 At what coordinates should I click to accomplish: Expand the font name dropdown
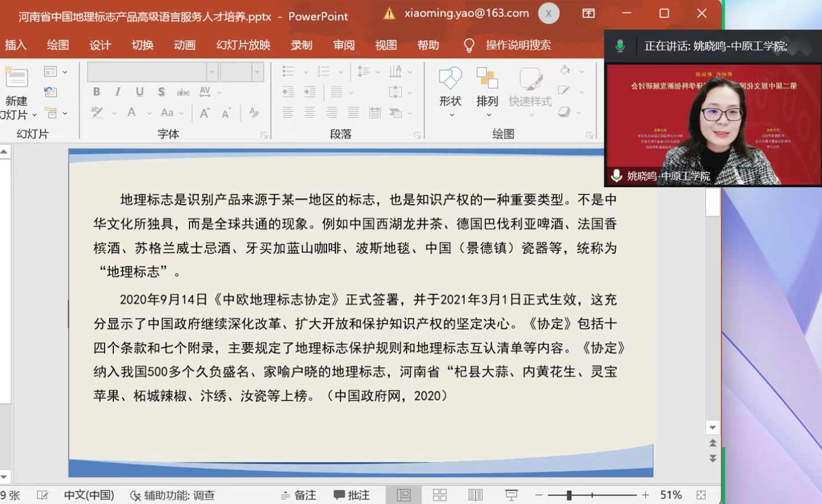click(212, 72)
